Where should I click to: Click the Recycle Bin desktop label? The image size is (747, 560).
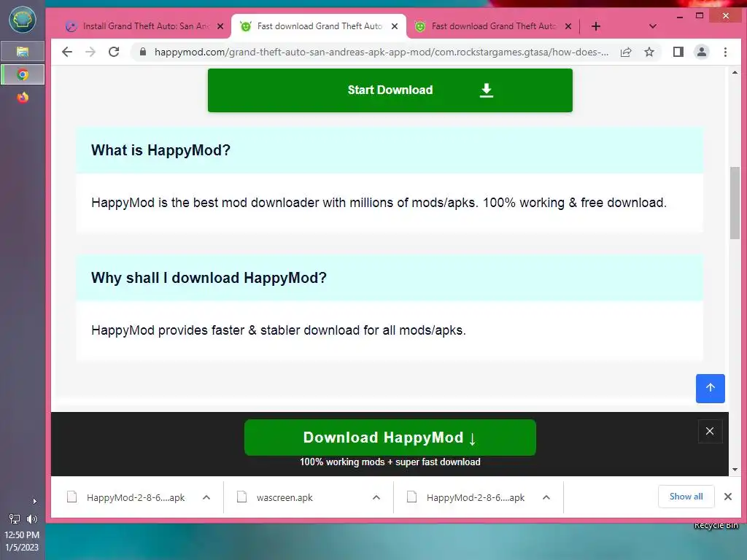pyautogui.click(x=716, y=525)
